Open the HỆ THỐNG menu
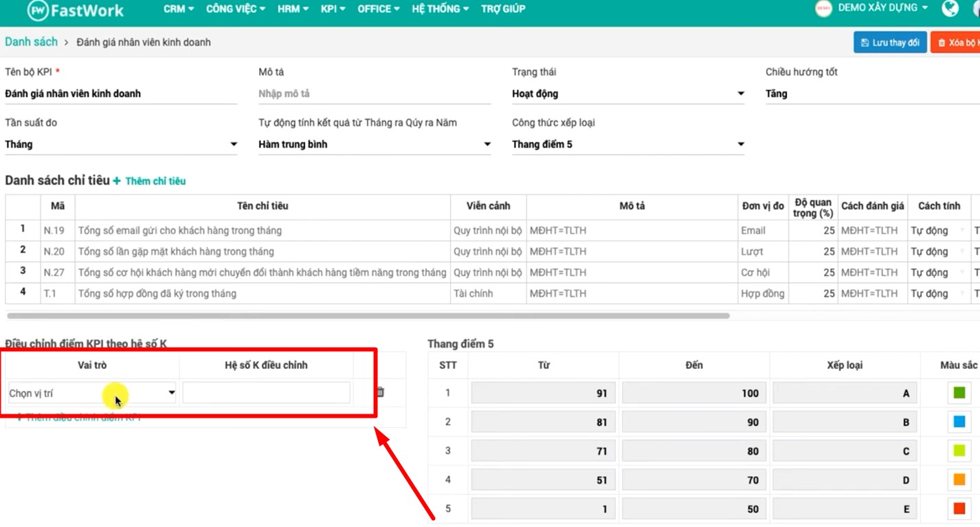The height and width of the screenshot is (527, 980). (x=435, y=9)
